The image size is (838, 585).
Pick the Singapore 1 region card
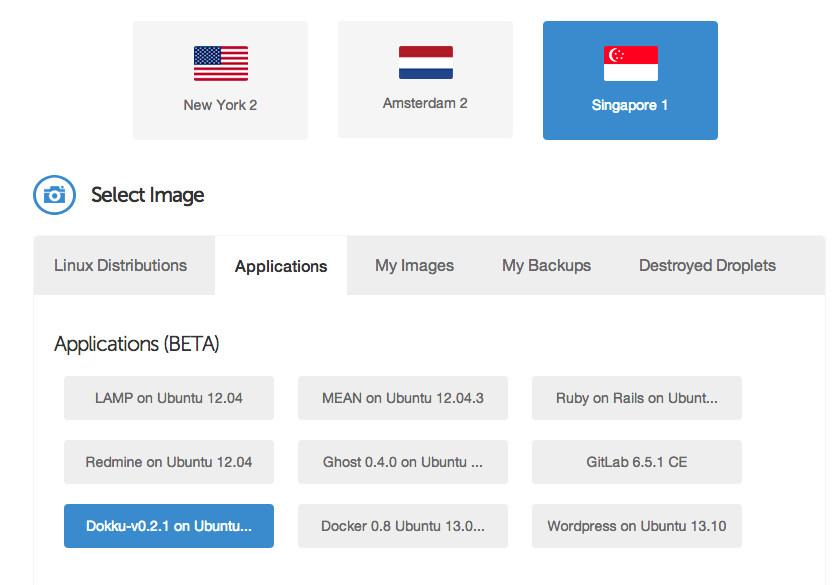[x=631, y=81]
